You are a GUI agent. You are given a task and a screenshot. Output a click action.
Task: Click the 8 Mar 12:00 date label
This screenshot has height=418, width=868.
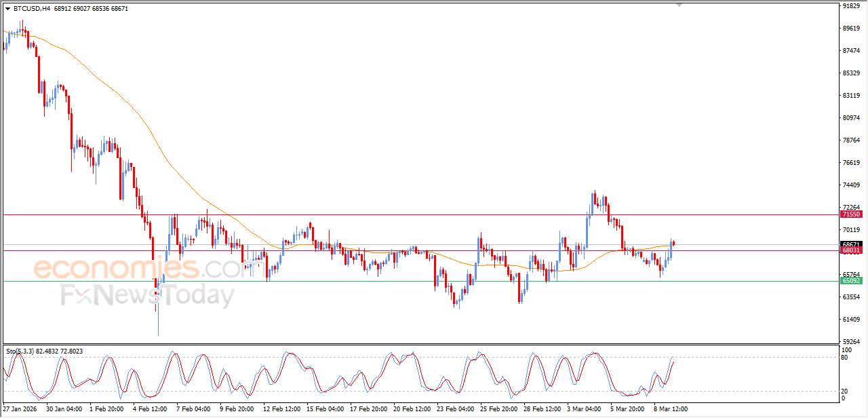click(671, 409)
